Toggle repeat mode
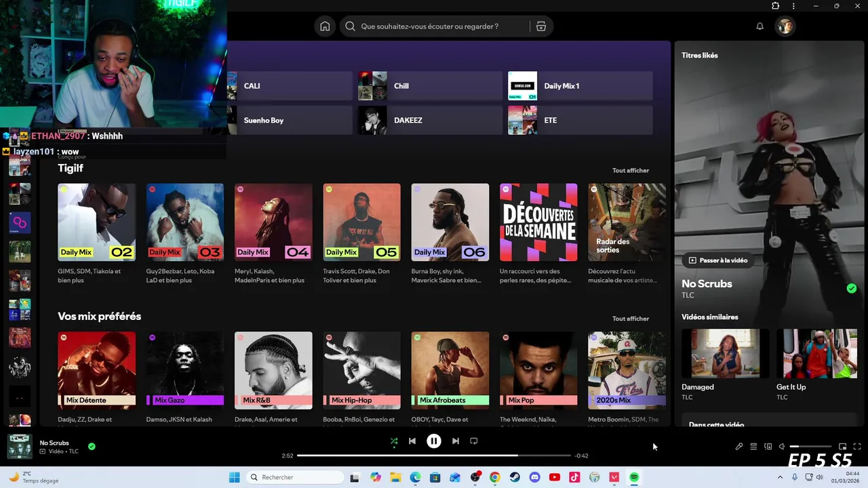The image size is (868, 488). coord(474,441)
